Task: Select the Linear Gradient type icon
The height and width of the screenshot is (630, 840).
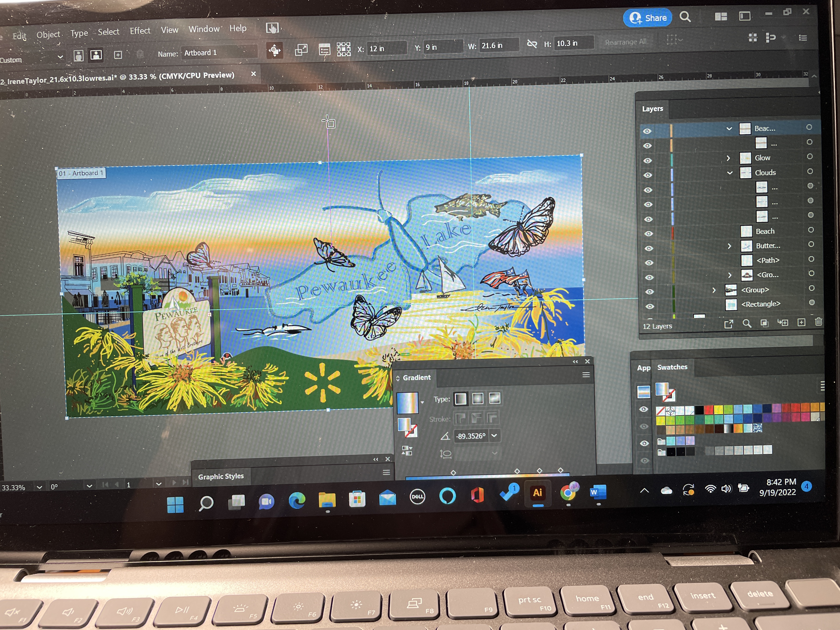Action: coord(460,399)
